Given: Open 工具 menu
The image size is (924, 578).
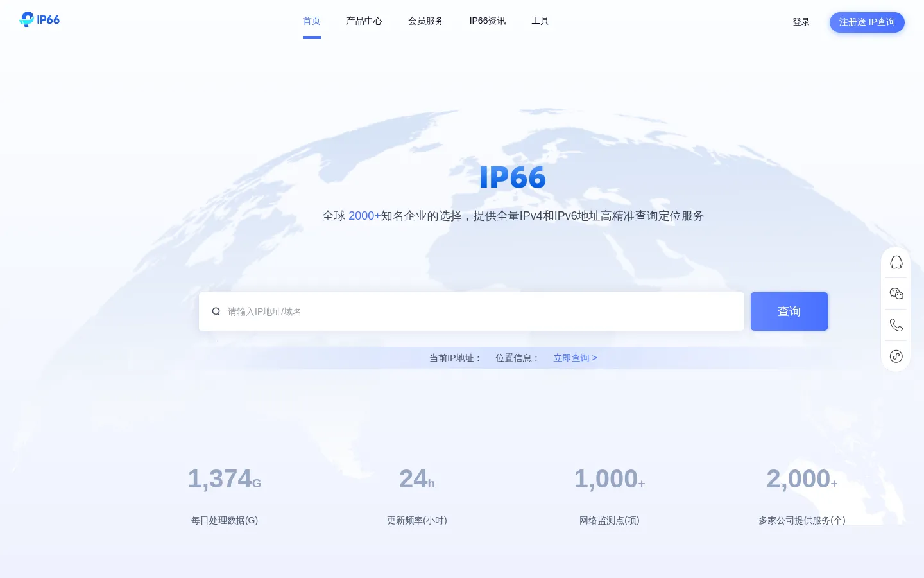Looking at the screenshot, I should click(540, 21).
